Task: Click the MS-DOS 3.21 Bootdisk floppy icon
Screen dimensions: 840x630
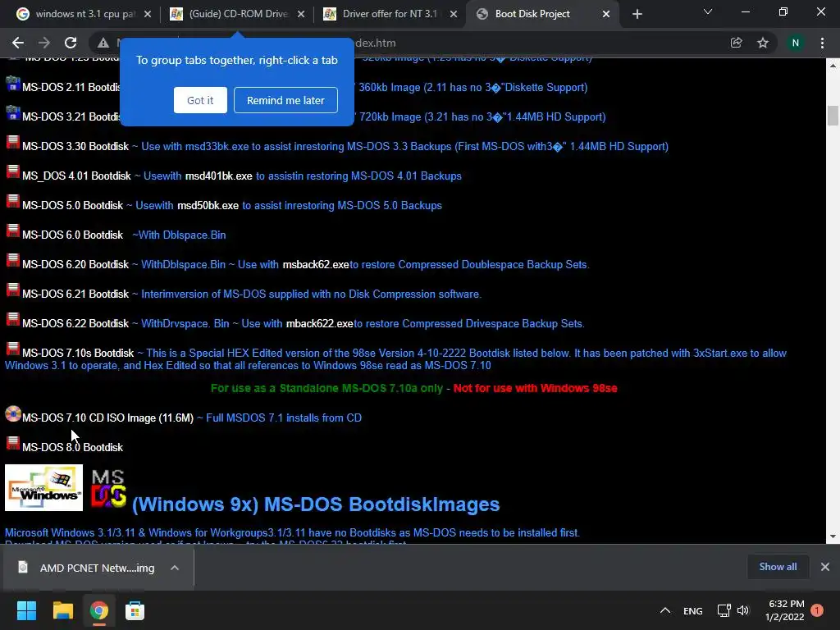Action: point(13,113)
